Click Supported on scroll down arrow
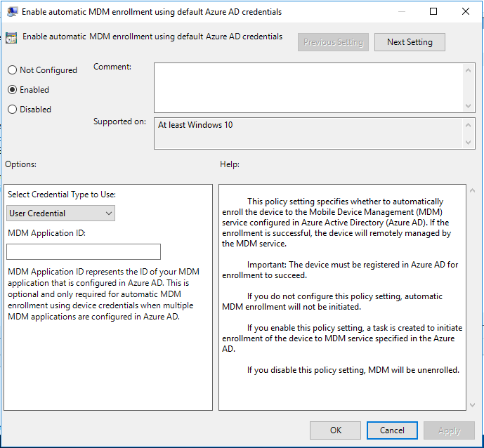Screen dimensions: 484x448 click(x=468, y=143)
